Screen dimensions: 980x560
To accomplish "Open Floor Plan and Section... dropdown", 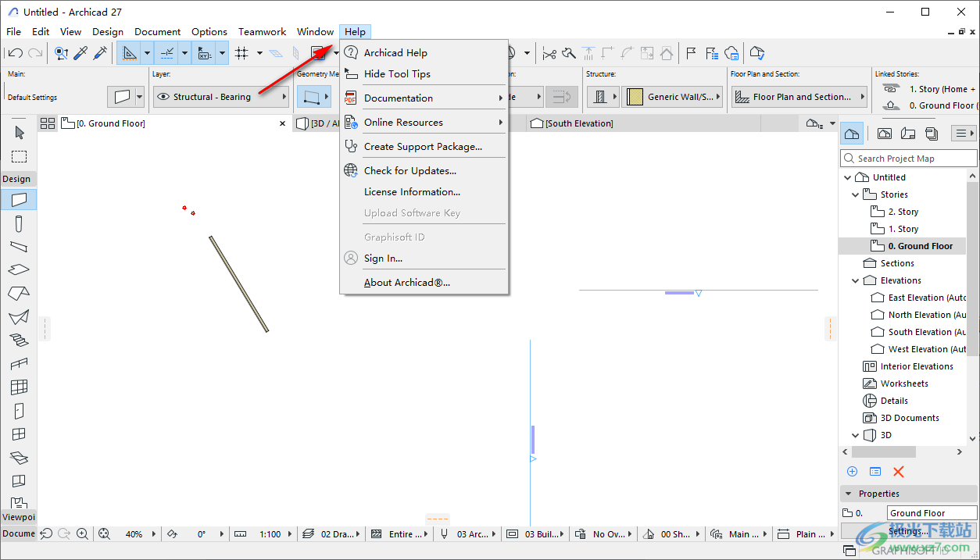I will [x=799, y=97].
